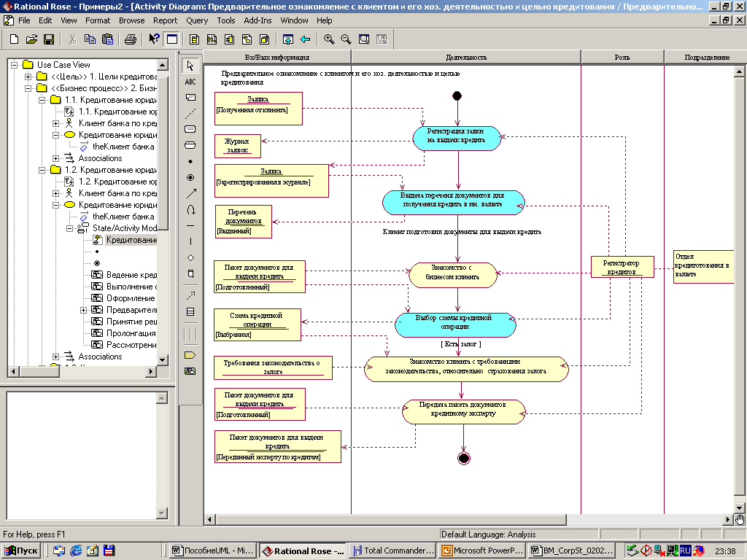Open the Format menu
The height and width of the screenshot is (560, 747).
click(98, 20)
